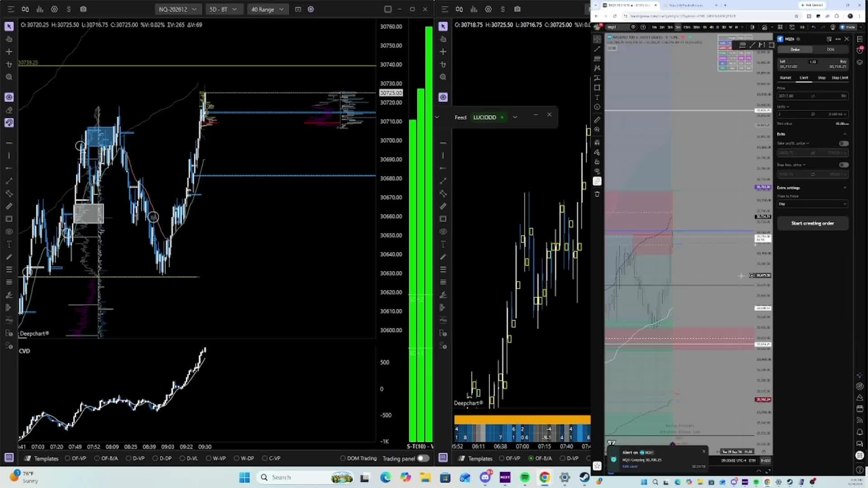Select the ruler measure tool in TradingView sidebar
Viewport: 868px width, 488px height.
(597, 120)
